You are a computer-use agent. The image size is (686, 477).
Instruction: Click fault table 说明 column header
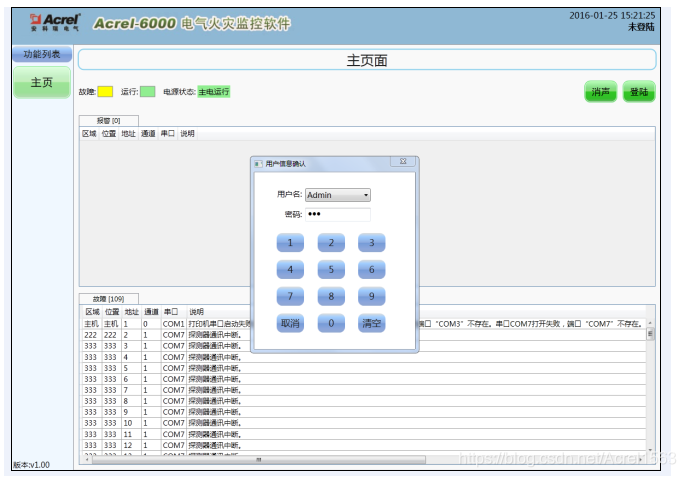point(196,312)
